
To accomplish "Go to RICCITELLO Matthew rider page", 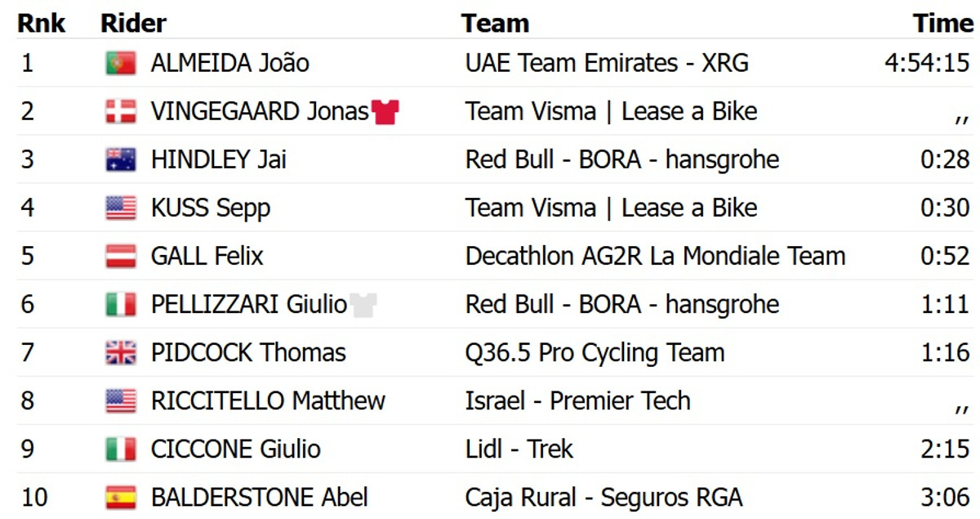I will coord(268,401).
